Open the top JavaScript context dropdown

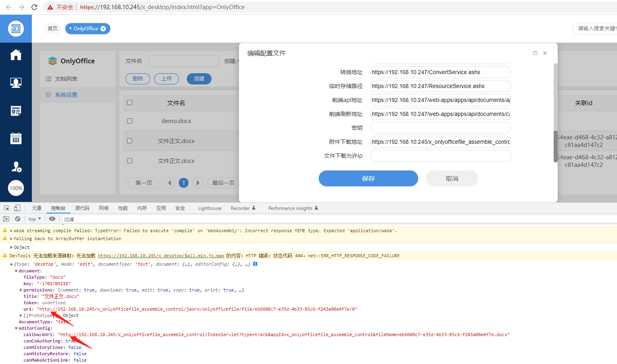click(35, 219)
